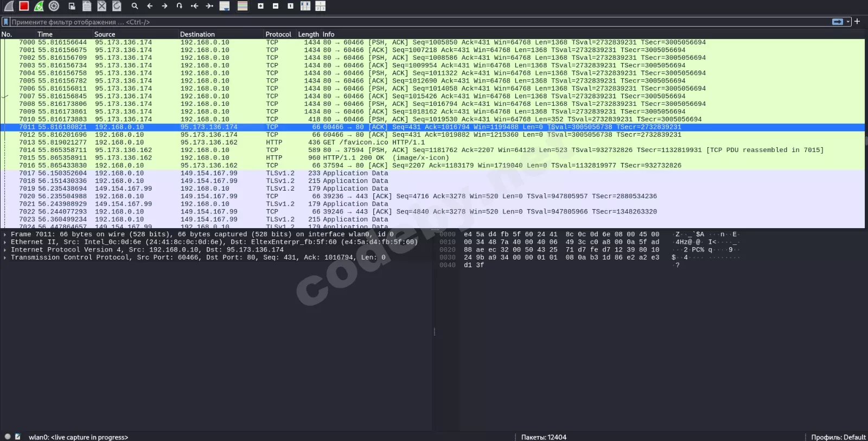Open capture file properties status icon

point(18,437)
